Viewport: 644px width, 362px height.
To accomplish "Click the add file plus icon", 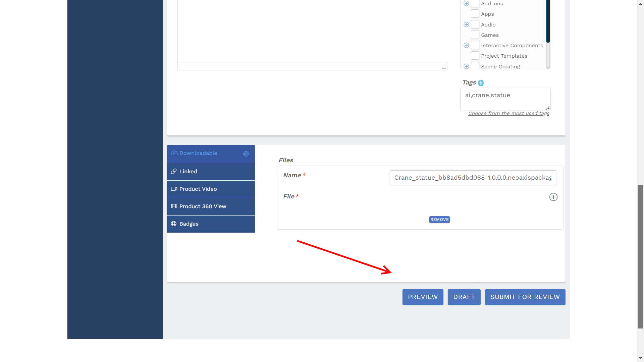I will click(553, 197).
